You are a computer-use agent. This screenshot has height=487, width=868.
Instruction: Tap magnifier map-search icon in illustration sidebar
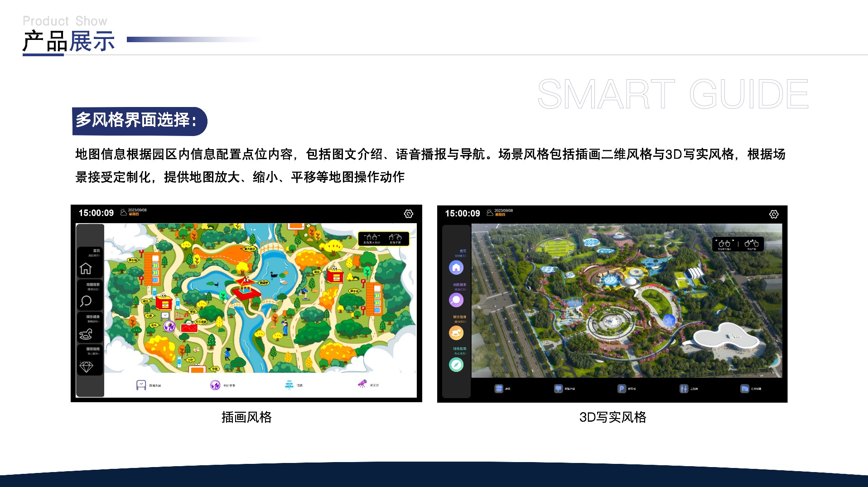pos(86,301)
